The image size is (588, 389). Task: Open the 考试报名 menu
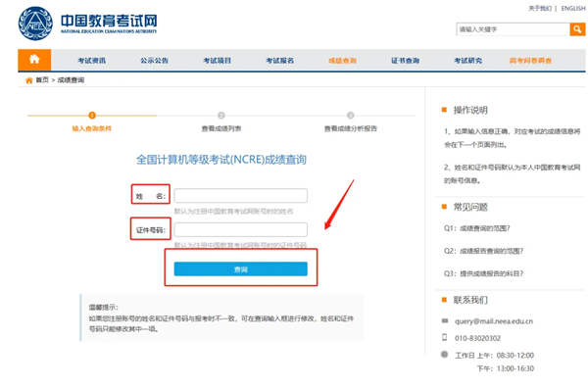pyautogui.click(x=280, y=61)
